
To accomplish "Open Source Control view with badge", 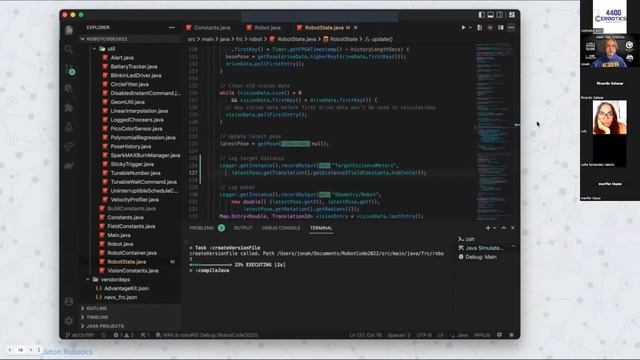I will tap(70, 69).
